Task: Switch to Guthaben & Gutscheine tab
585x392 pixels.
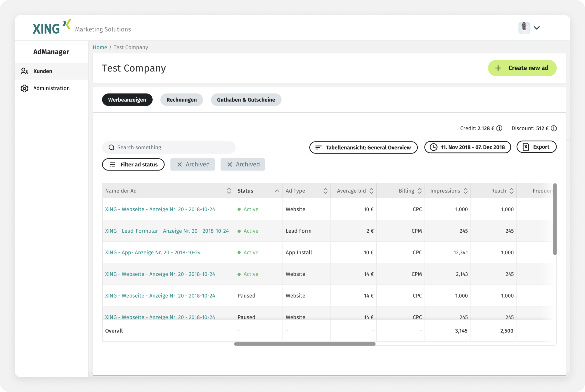Action: tap(246, 100)
